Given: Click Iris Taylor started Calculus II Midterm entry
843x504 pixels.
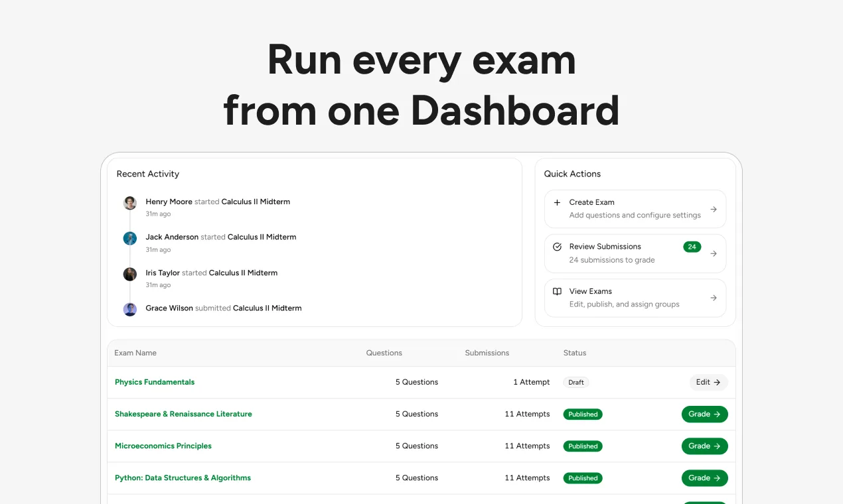Looking at the screenshot, I should click(x=212, y=273).
